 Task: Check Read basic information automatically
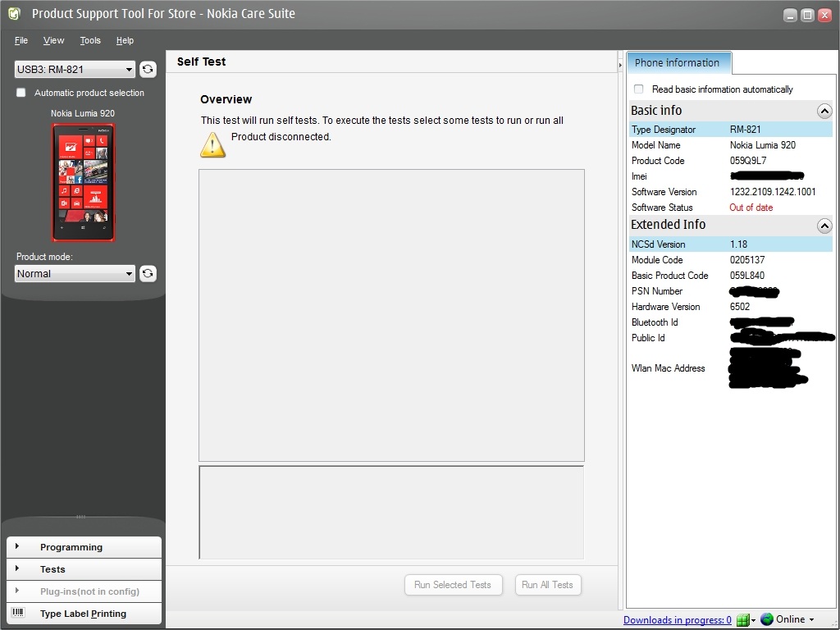pos(638,89)
